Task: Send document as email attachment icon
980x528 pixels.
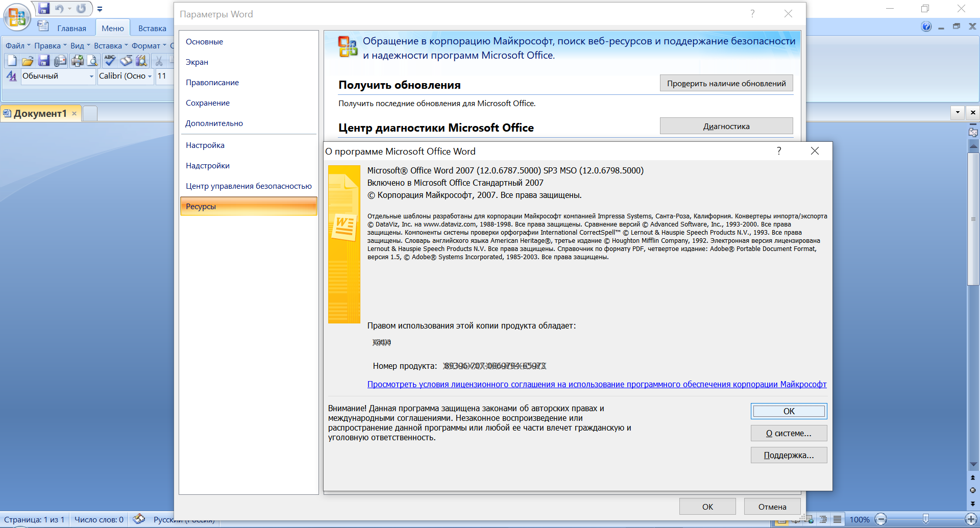Action: pos(60,61)
